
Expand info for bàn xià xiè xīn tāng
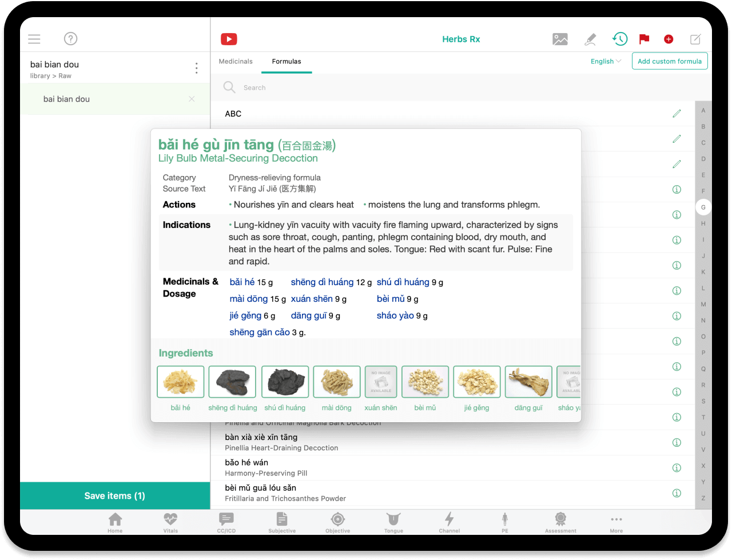(x=677, y=442)
